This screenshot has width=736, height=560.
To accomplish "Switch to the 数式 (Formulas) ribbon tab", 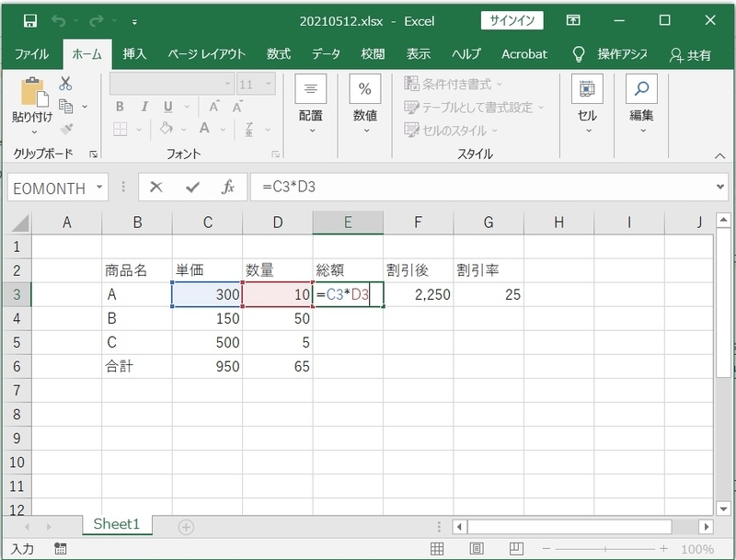I will click(x=277, y=54).
